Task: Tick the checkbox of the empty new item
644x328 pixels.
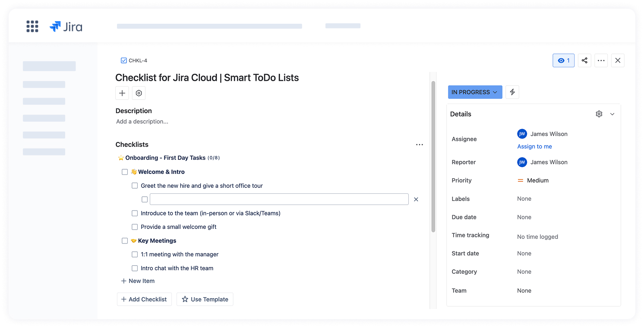Action: (x=145, y=199)
